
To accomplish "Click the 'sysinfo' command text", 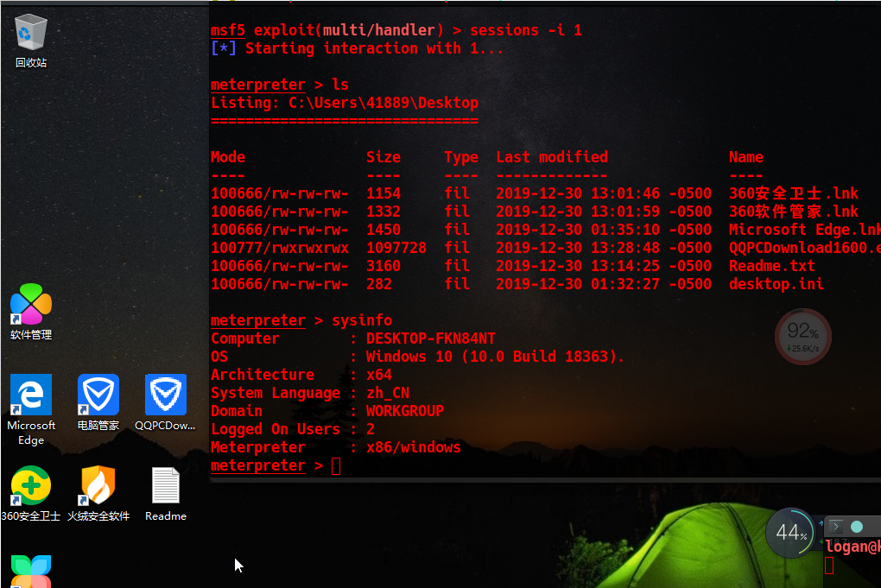I will (362, 320).
